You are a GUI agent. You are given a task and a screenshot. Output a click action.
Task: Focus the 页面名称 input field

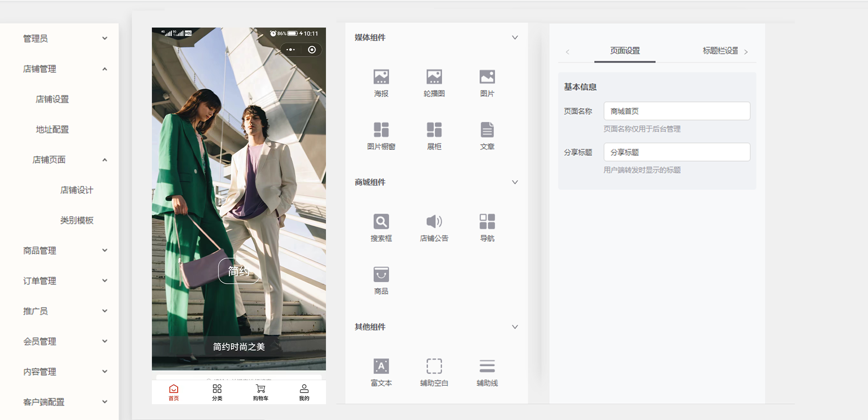pyautogui.click(x=677, y=111)
